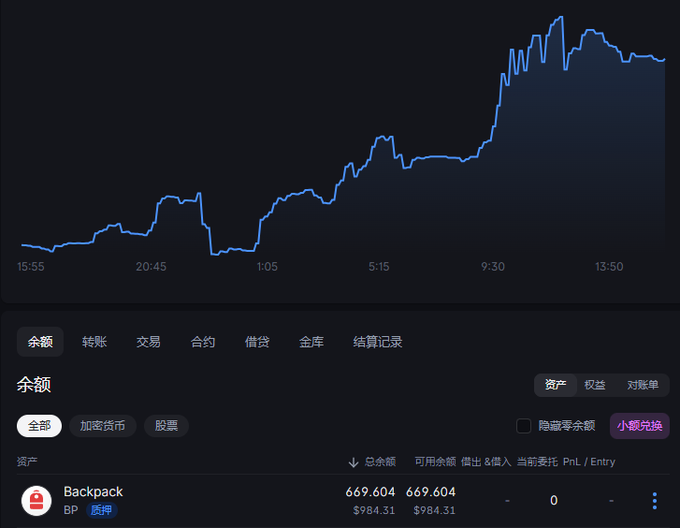Click the chart's 1:05 time label
680x528 pixels.
tap(267, 267)
